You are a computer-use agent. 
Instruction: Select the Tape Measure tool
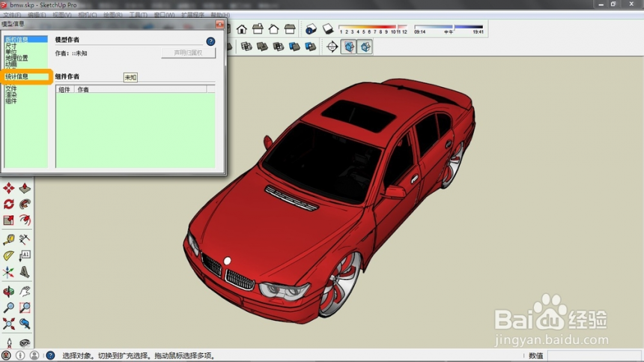9,239
